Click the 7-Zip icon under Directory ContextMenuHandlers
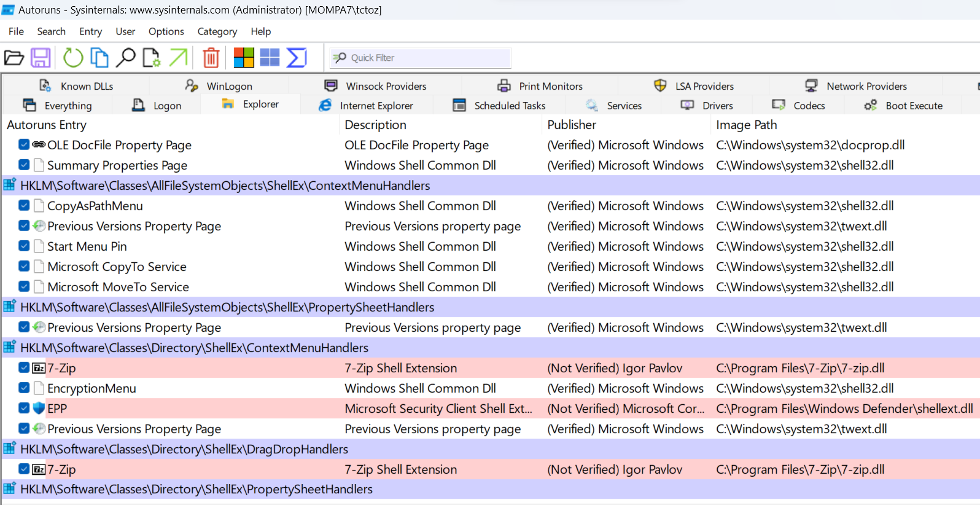The width and height of the screenshot is (980, 505). pyautogui.click(x=39, y=367)
